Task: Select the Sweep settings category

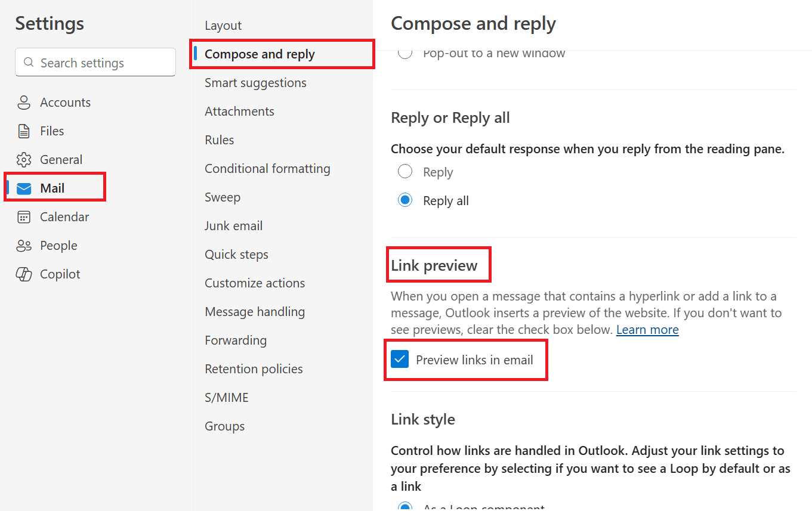Action: point(222,197)
